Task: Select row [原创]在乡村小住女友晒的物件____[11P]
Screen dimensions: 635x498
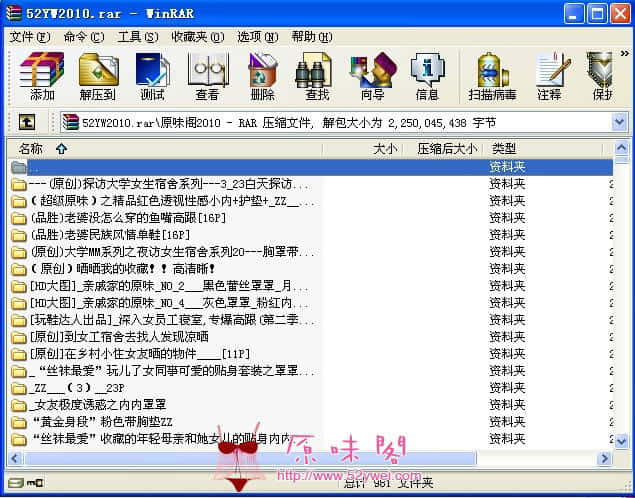Action: (x=311, y=354)
